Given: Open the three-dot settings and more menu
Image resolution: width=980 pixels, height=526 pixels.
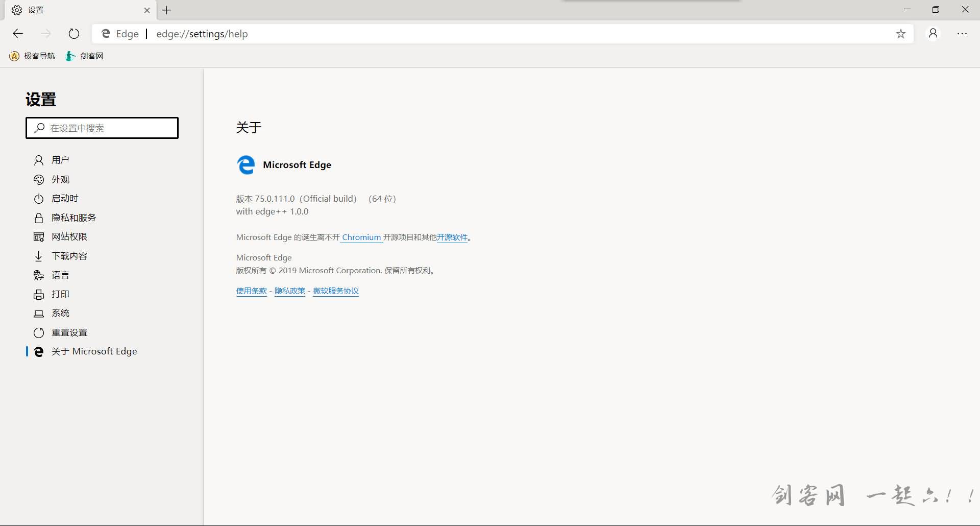Looking at the screenshot, I should pos(962,34).
